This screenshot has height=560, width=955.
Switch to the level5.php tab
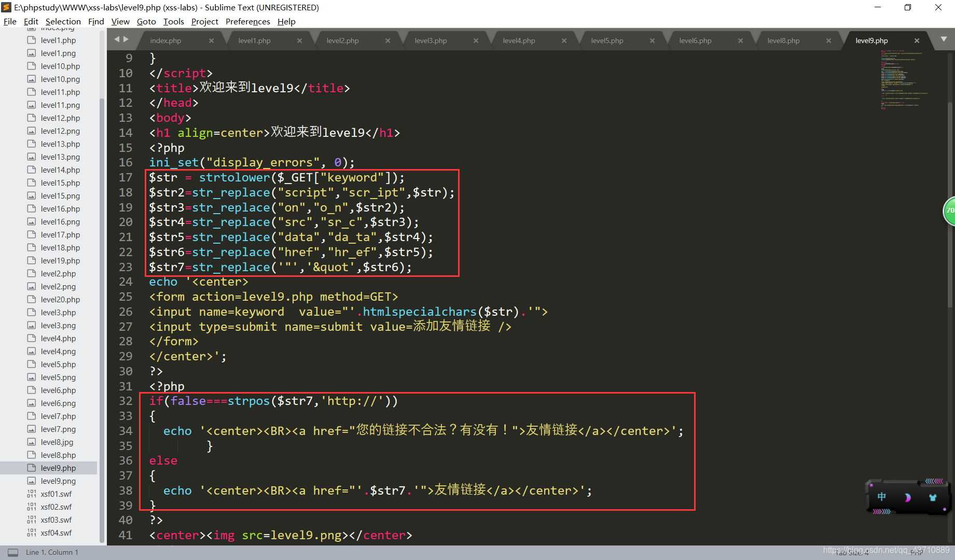607,40
